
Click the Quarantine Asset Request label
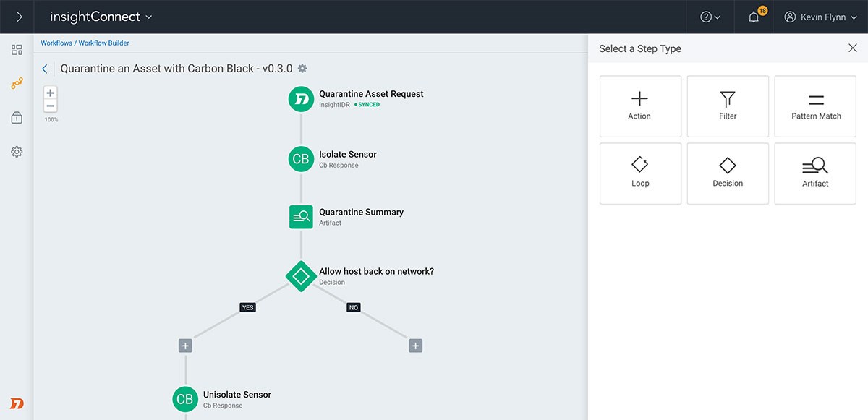[x=371, y=94]
